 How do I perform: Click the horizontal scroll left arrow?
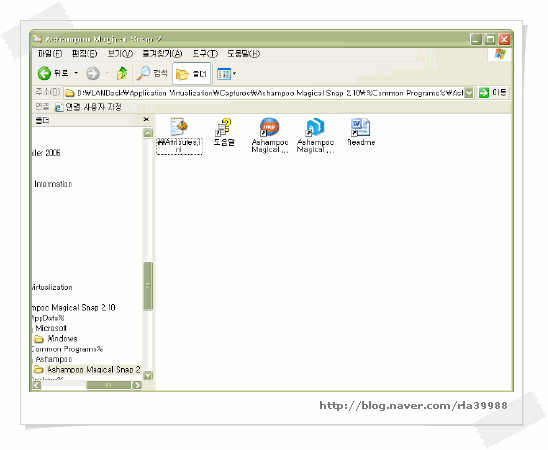click(x=36, y=385)
